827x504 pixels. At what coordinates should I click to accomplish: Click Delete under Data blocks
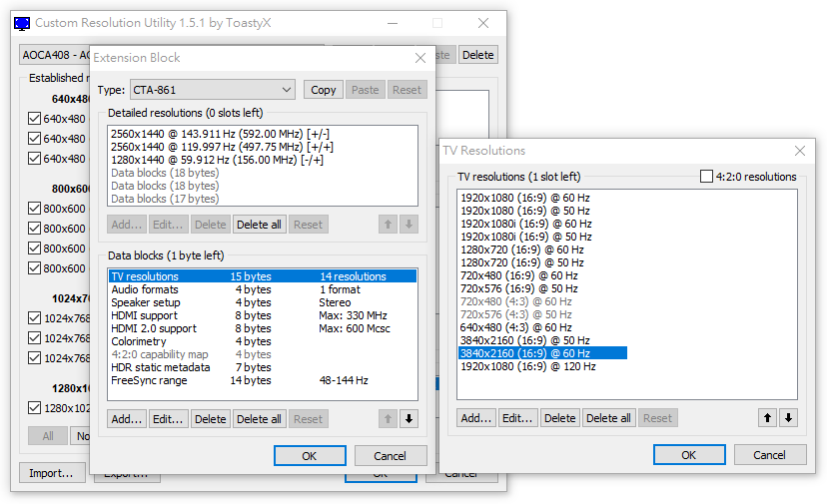[x=211, y=419]
